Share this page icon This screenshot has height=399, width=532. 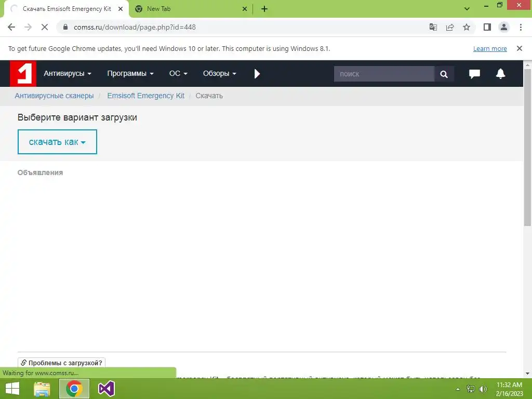450,27
